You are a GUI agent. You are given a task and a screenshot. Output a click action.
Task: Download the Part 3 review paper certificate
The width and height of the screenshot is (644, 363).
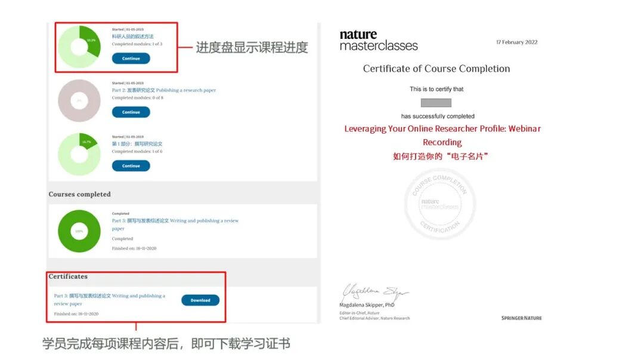coord(200,300)
